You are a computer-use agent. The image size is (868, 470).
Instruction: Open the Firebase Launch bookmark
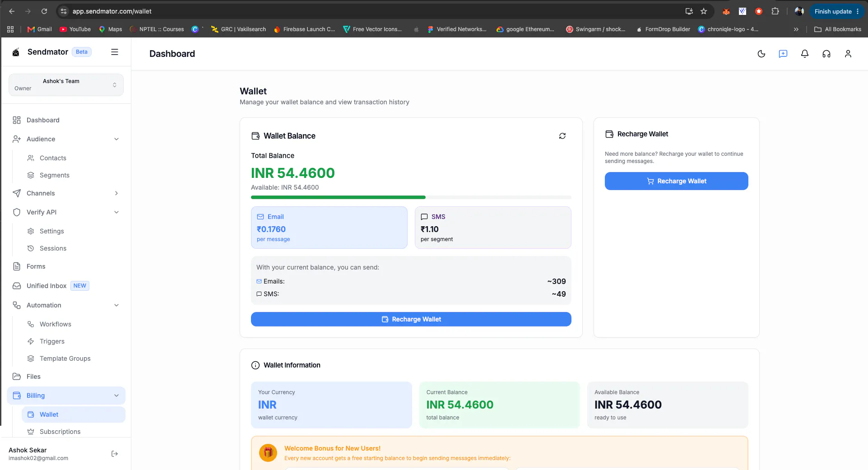click(x=305, y=29)
